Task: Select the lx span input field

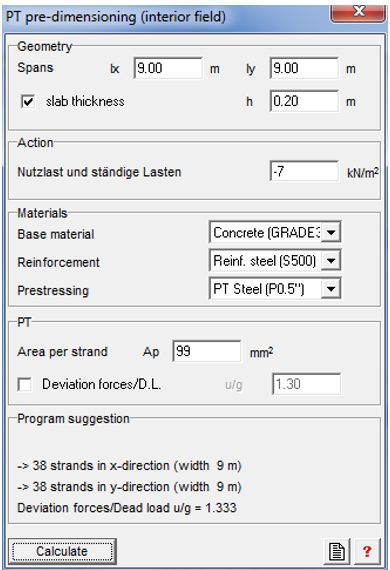Action: [x=168, y=68]
